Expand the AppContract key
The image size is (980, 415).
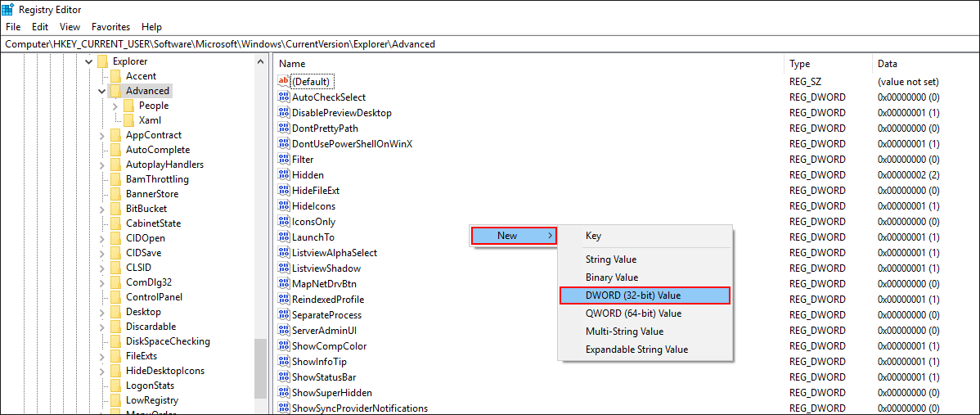[x=102, y=135]
